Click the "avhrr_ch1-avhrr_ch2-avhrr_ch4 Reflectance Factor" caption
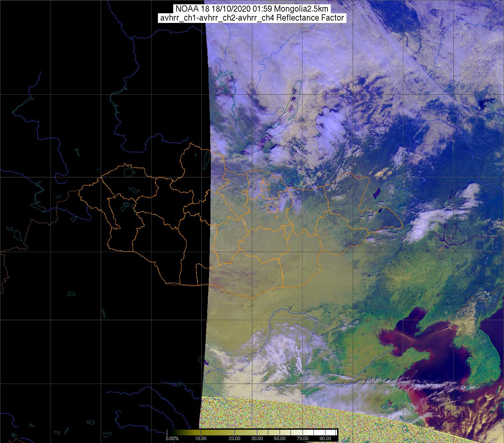 pyautogui.click(x=252, y=18)
